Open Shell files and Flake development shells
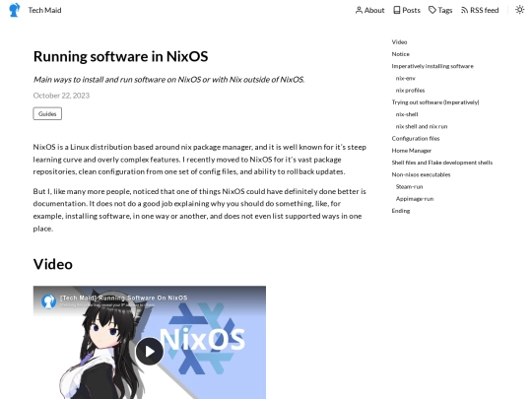 442,163
